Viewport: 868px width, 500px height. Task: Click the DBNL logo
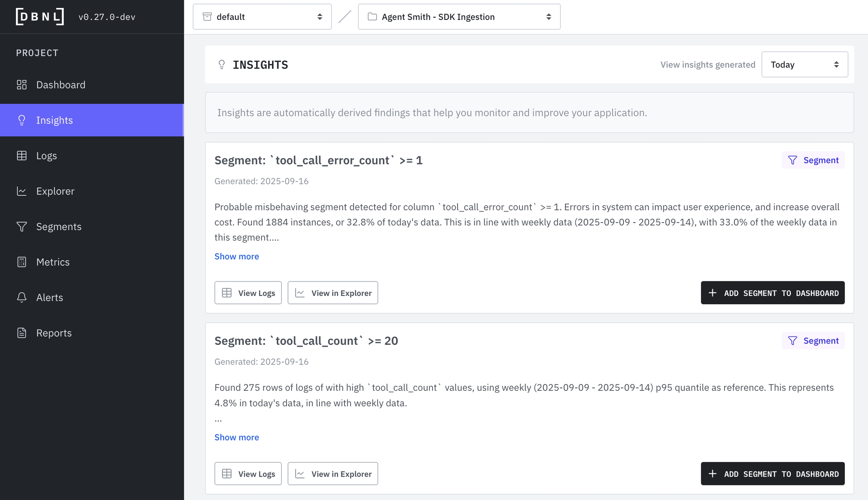click(x=40, y=17)
